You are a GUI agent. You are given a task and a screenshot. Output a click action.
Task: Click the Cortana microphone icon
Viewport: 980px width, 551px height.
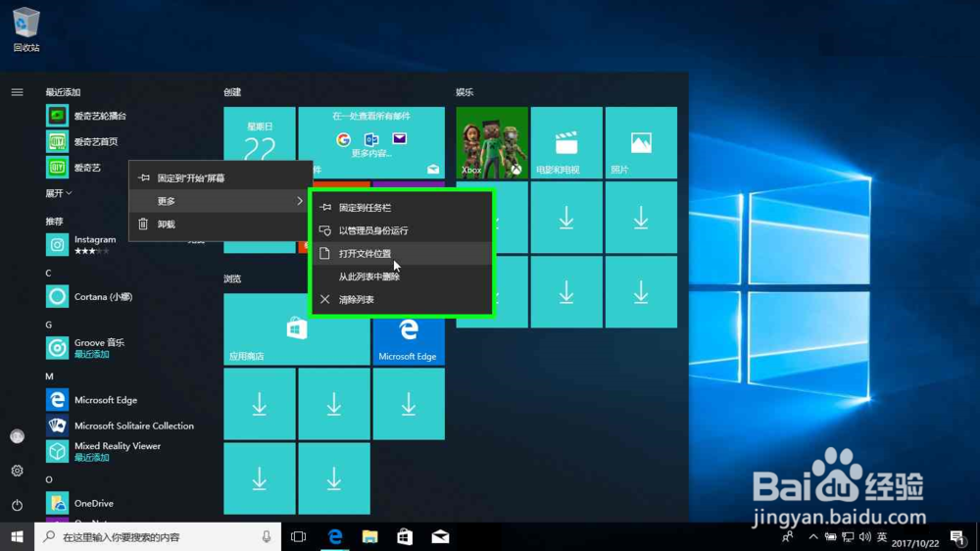click(x=267, y=536)
